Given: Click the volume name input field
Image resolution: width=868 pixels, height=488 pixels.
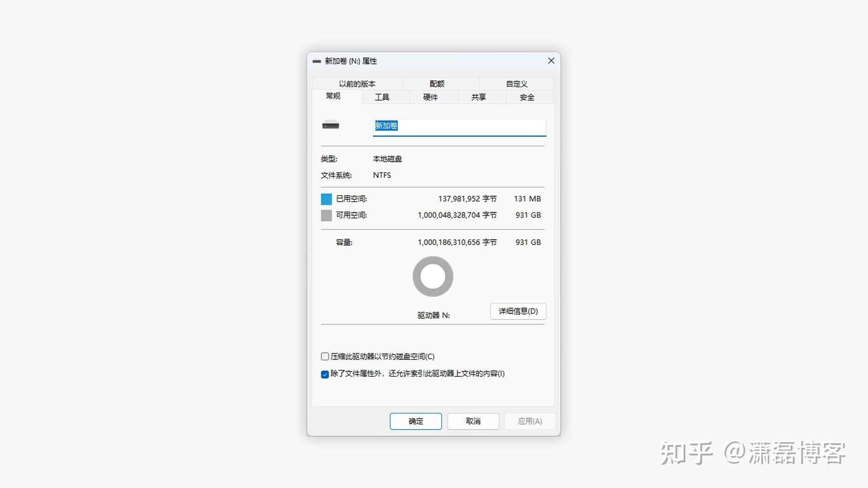Looking at the screenshot, I should (x=459, y=127).
